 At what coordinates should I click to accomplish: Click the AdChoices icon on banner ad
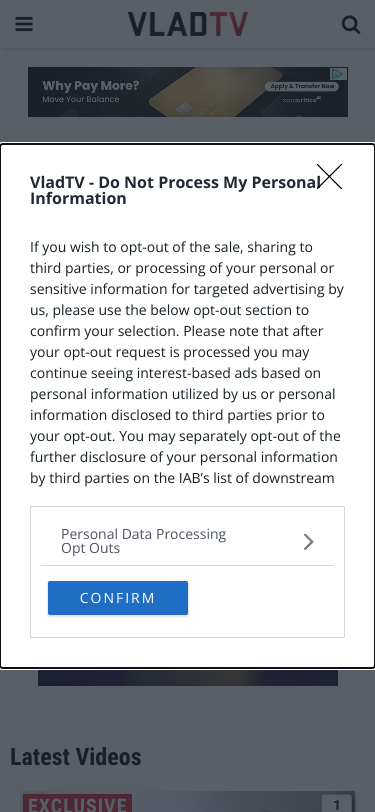339,74
